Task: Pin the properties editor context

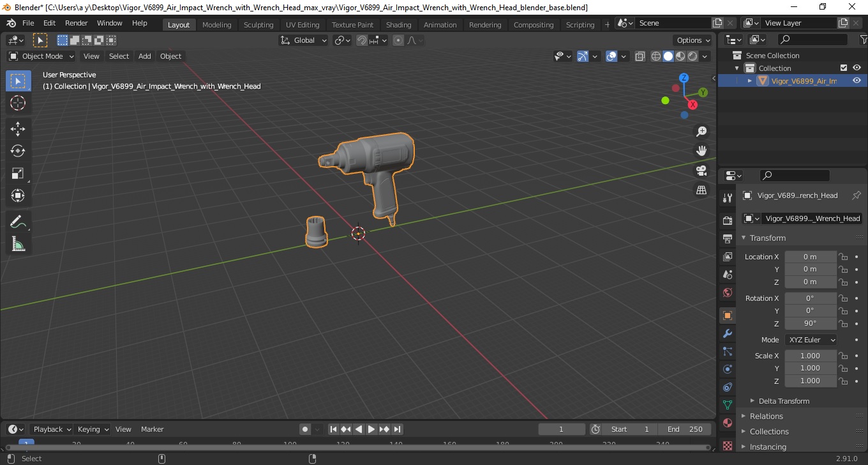Action: click(857, 195)
